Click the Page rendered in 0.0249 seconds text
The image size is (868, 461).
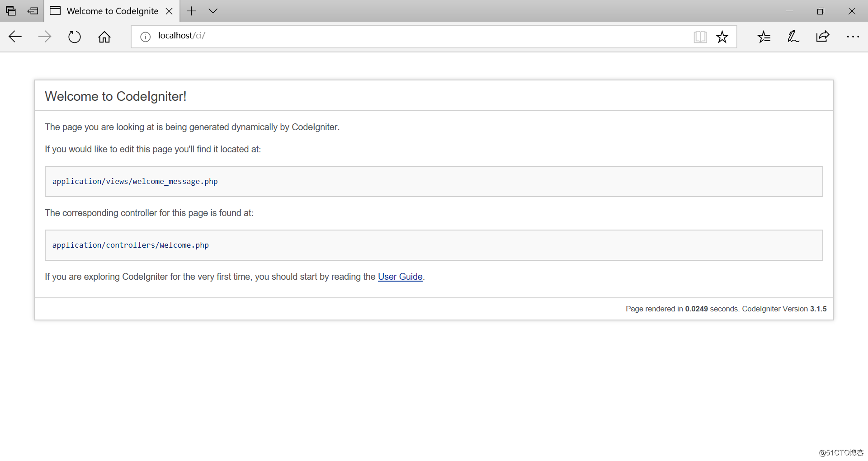tap(682, 309)
